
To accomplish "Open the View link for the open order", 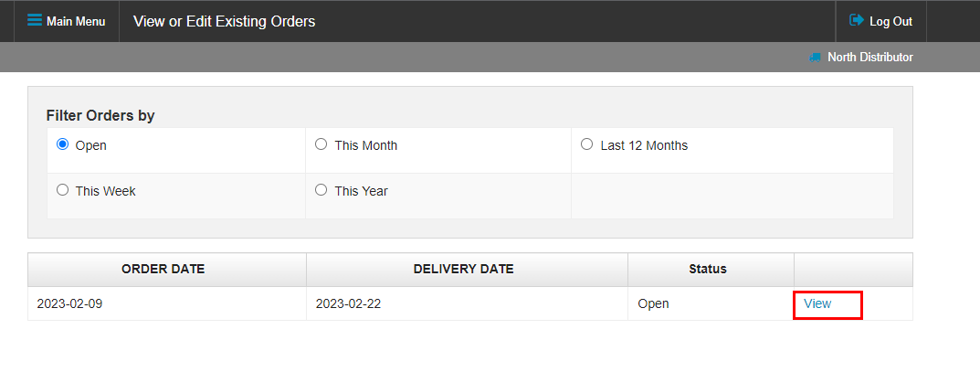I will click(817, 303).
